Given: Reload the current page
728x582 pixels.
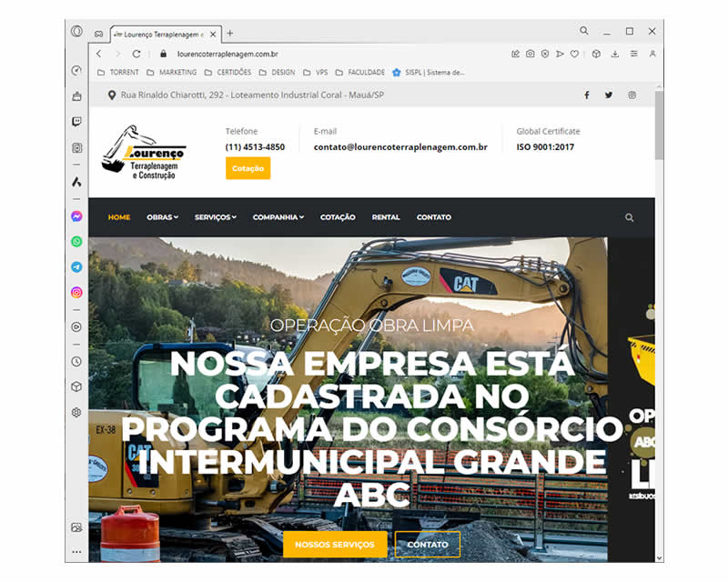Looking at the screenshot, I should (x=136, y=54).
